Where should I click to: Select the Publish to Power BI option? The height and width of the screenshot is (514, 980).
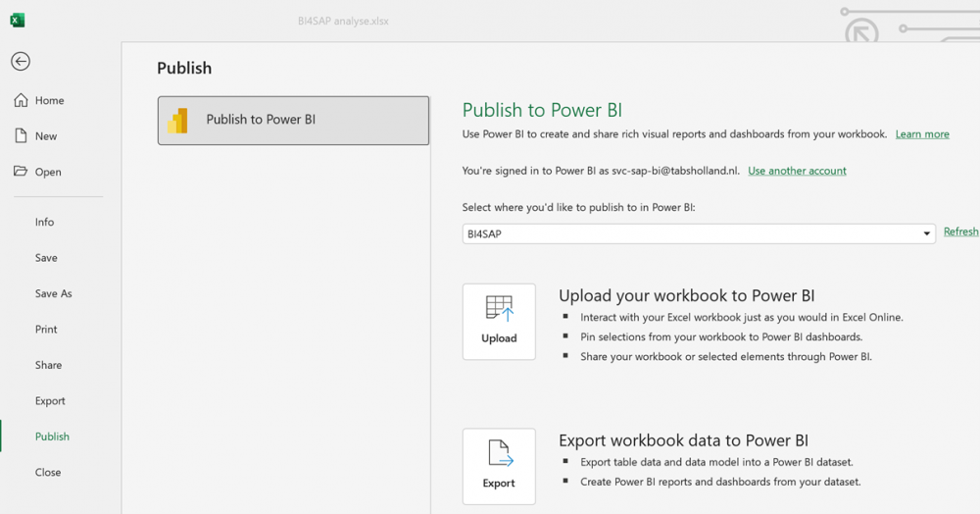click(293, 120)
